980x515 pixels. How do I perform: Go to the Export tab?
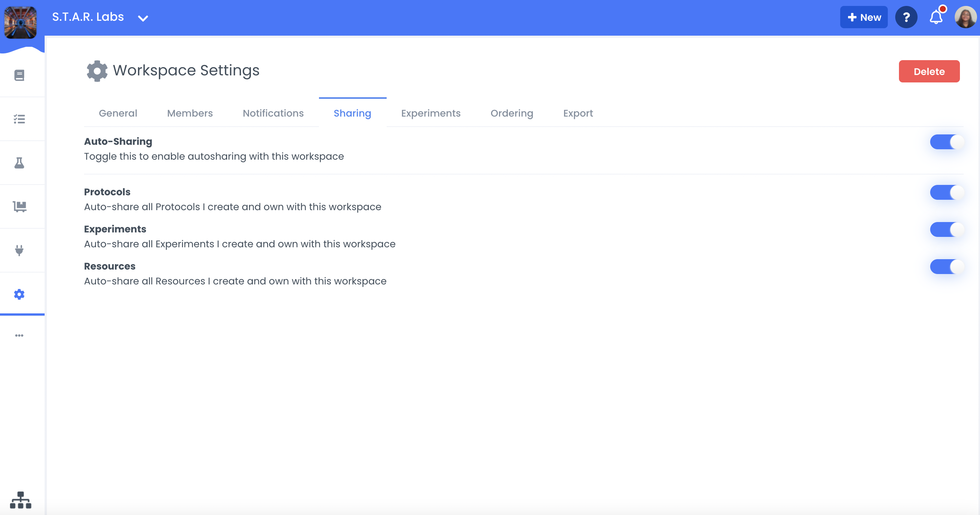578,113
